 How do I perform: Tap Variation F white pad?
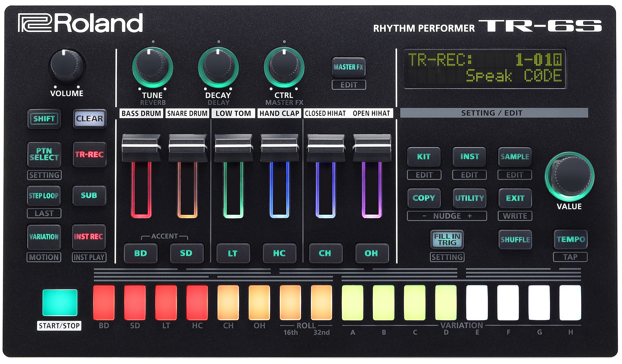[508, 303]
